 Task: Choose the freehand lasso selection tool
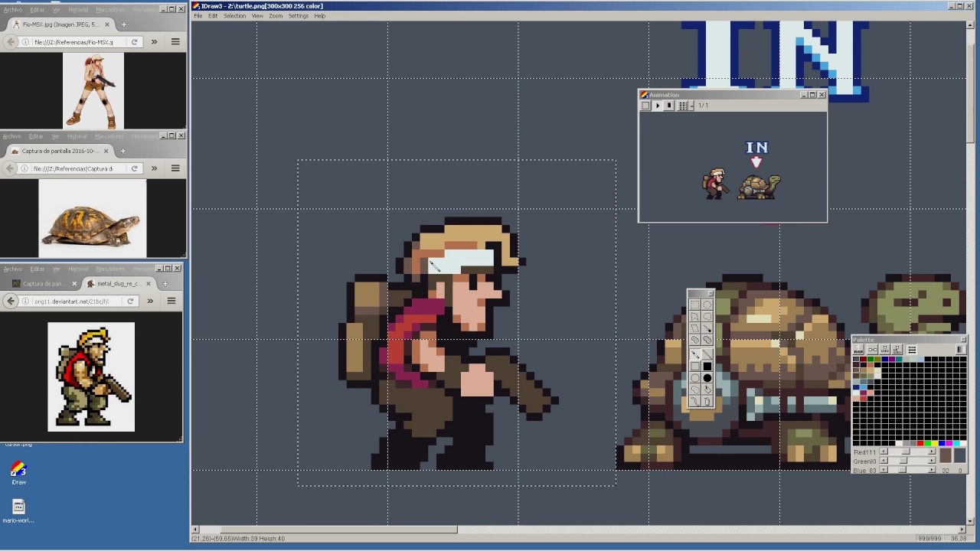[707, 316]
